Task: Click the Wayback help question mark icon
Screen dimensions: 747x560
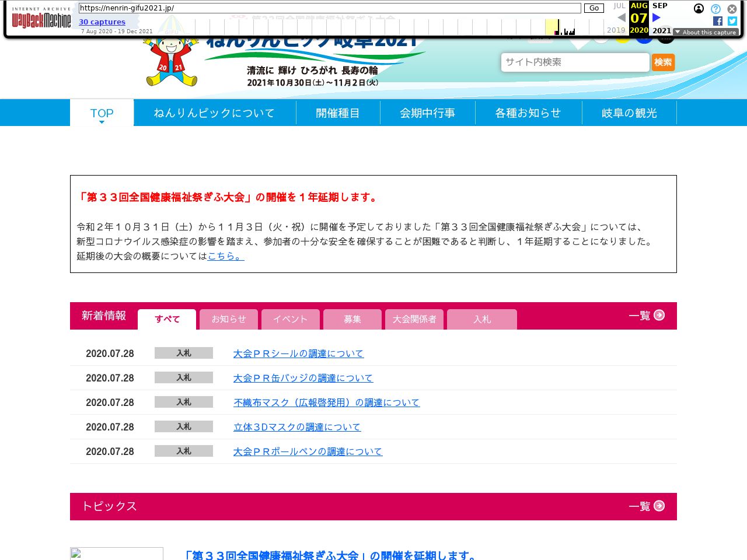Action: (715, 9)
